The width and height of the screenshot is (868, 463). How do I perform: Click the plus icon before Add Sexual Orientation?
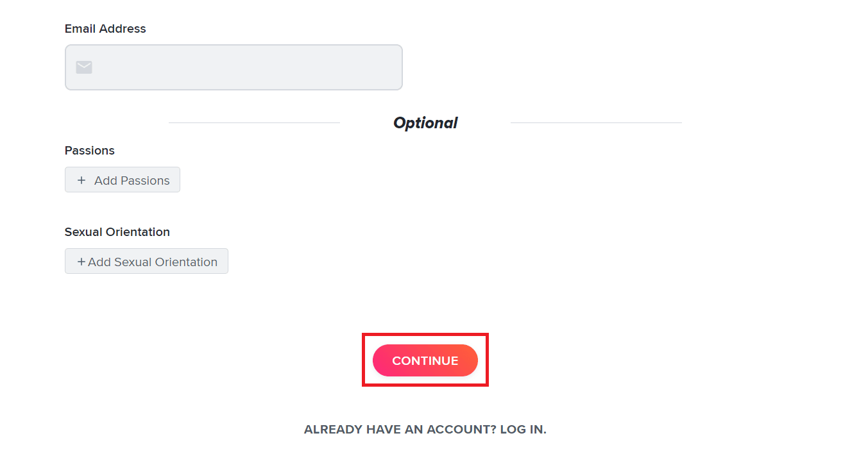pos(81,262)
